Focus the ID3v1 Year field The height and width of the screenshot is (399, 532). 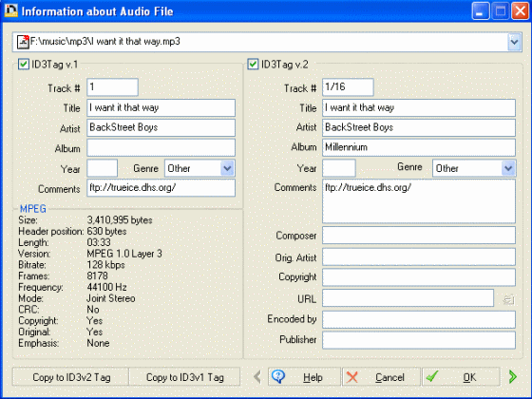click(x=103, y=168)
